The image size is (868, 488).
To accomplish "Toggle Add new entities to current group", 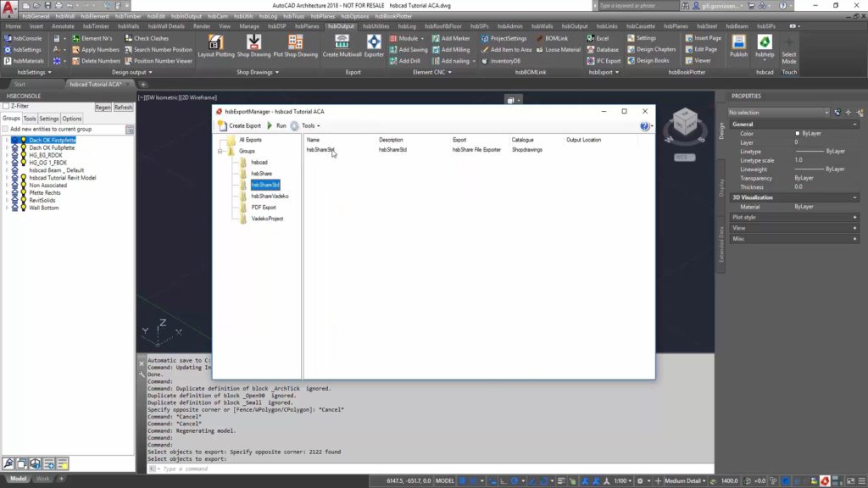I will tap(6, 129).
